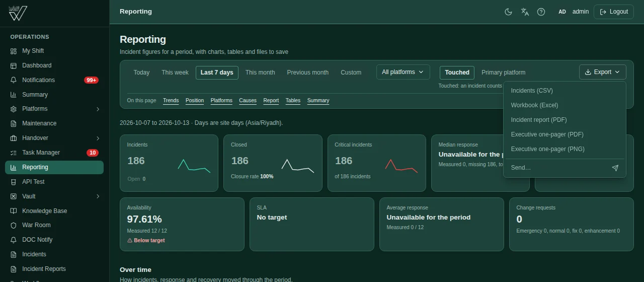The width and height of the screenshot is (644, 282).
Task: Choose Workbook (Excel) export option
Action: (565, 105)
